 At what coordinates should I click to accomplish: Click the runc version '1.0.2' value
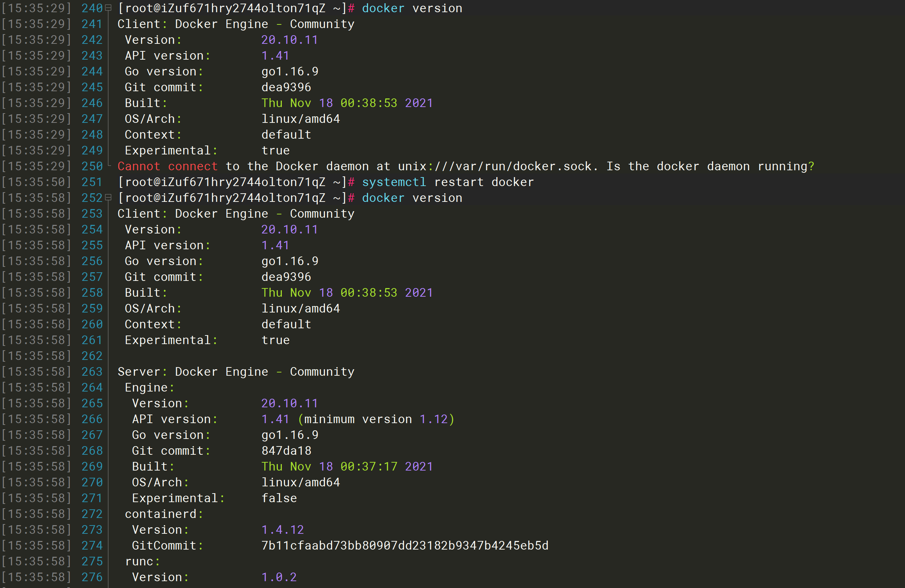[279, 577]
